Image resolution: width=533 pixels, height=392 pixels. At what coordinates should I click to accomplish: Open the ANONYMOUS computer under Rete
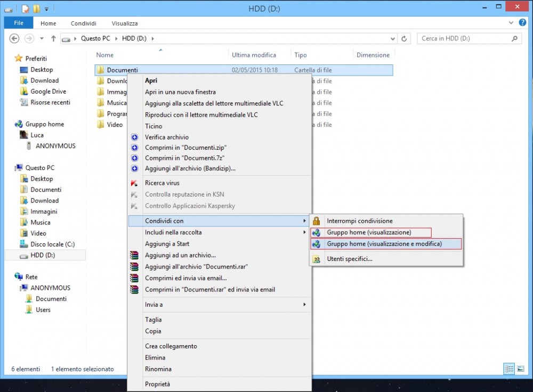[50, 288]
